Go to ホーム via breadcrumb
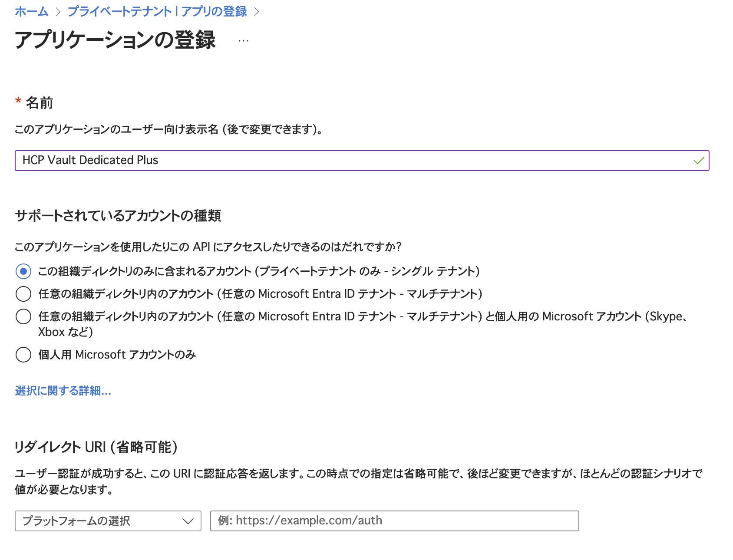 (x=31, y=12)
